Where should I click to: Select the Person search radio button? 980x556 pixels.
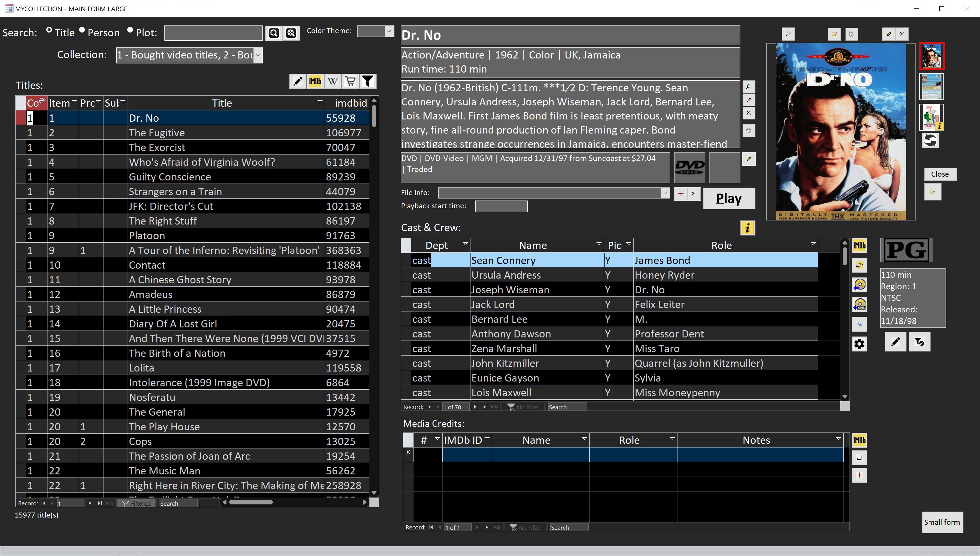82,30
